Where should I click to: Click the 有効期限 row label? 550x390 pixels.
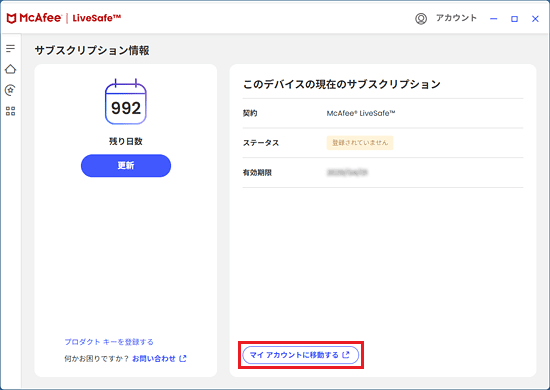coord(257,173)
